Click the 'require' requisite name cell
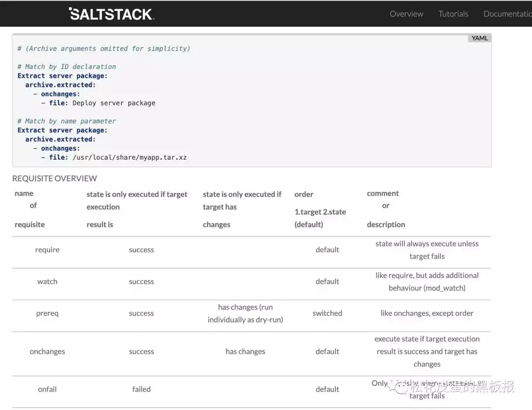 47,250
